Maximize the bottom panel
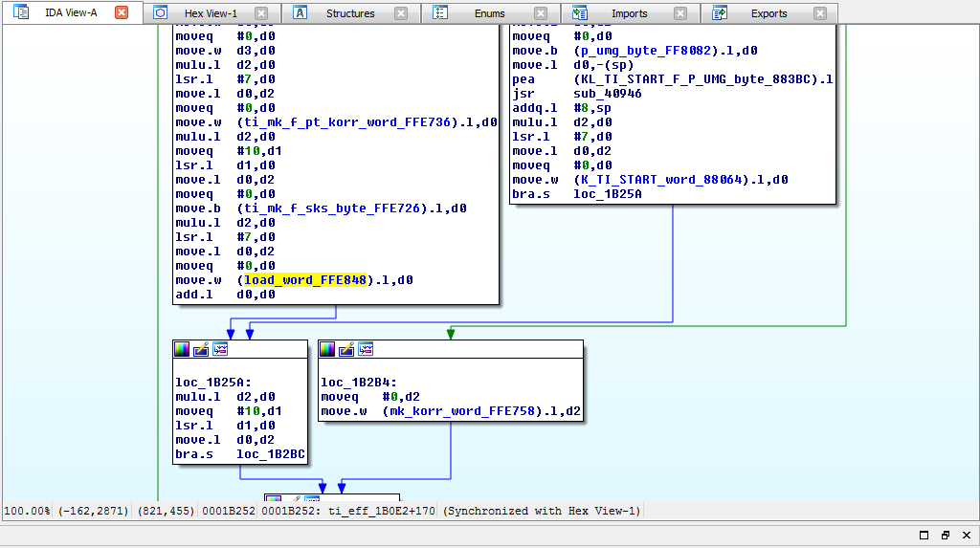The height and width of the screenshot is (548, 980). (924, 535)
